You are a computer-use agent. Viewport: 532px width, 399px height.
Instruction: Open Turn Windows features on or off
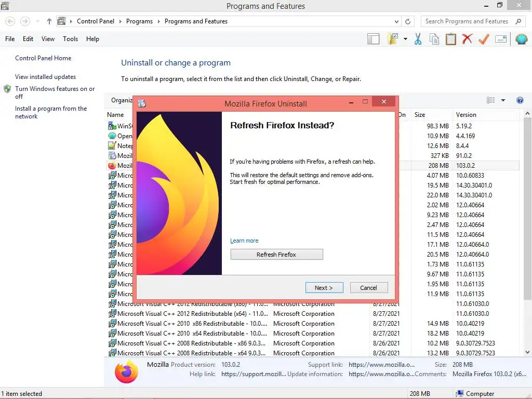(x=55, y=92)
